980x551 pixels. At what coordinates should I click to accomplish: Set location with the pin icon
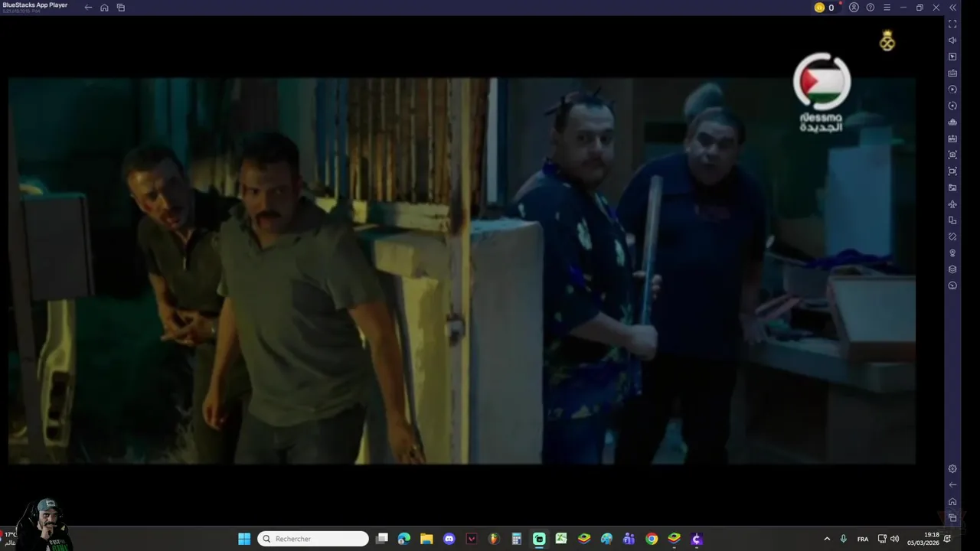coord(952,253)
